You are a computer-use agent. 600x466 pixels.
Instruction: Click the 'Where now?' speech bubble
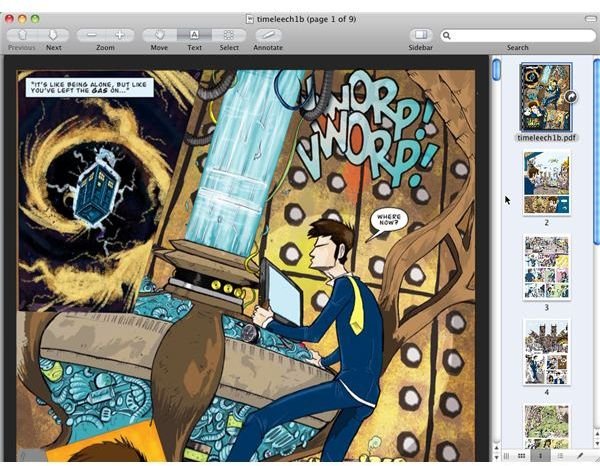(388, 221)
